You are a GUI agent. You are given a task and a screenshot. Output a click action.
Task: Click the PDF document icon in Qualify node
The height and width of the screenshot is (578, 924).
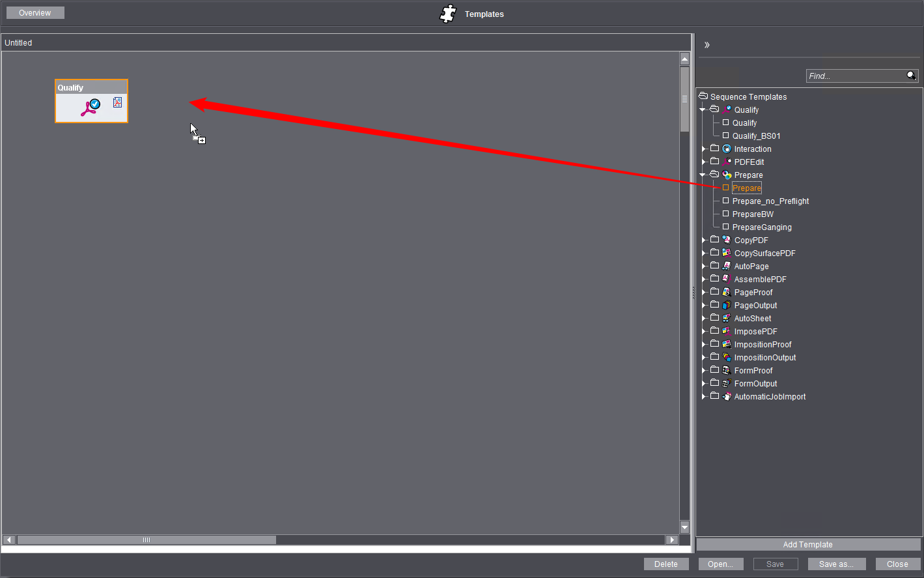(x=117, y=102)
